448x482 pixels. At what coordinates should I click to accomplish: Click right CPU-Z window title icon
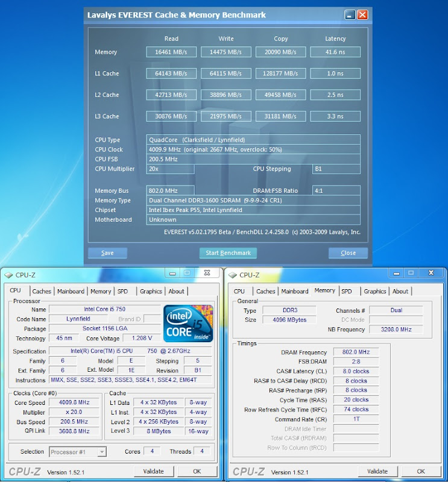[233, 275]
